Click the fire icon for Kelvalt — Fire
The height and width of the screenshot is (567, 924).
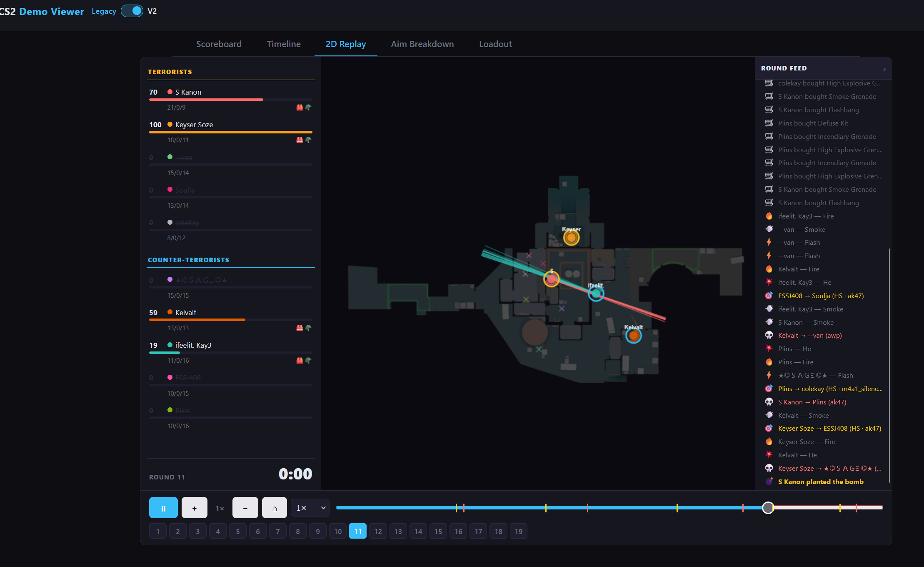click(769, 269)
